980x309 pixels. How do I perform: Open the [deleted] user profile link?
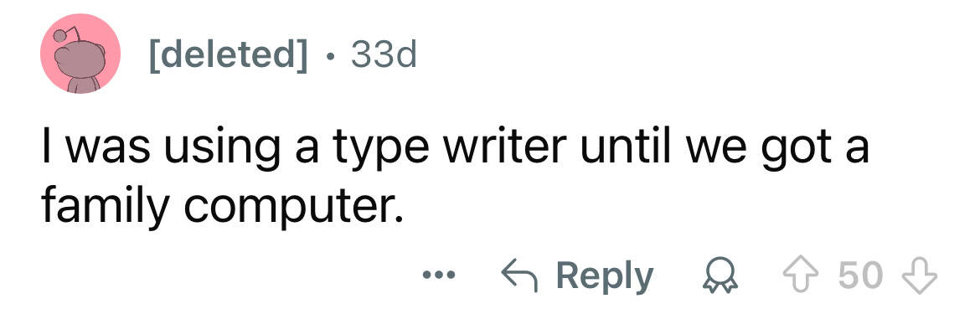point(228,56)
